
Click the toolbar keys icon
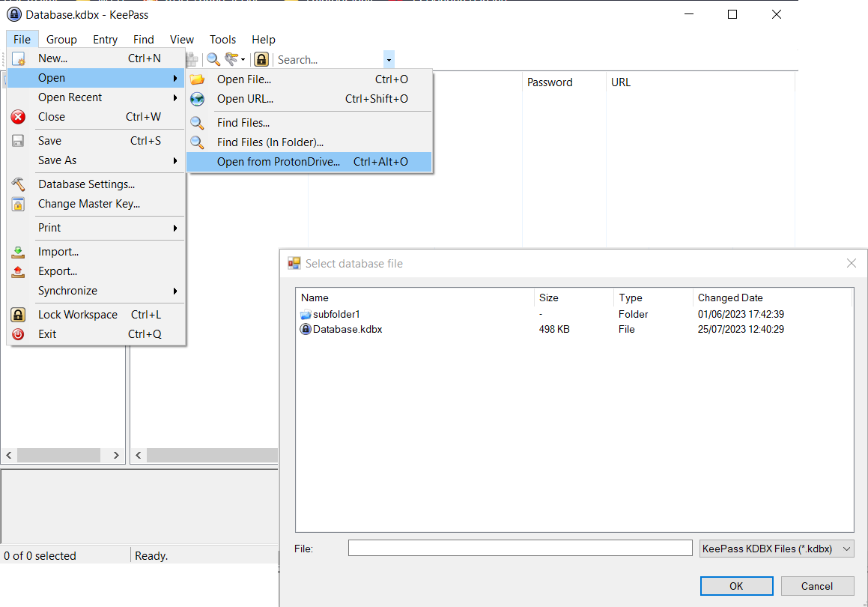[231, 59]
